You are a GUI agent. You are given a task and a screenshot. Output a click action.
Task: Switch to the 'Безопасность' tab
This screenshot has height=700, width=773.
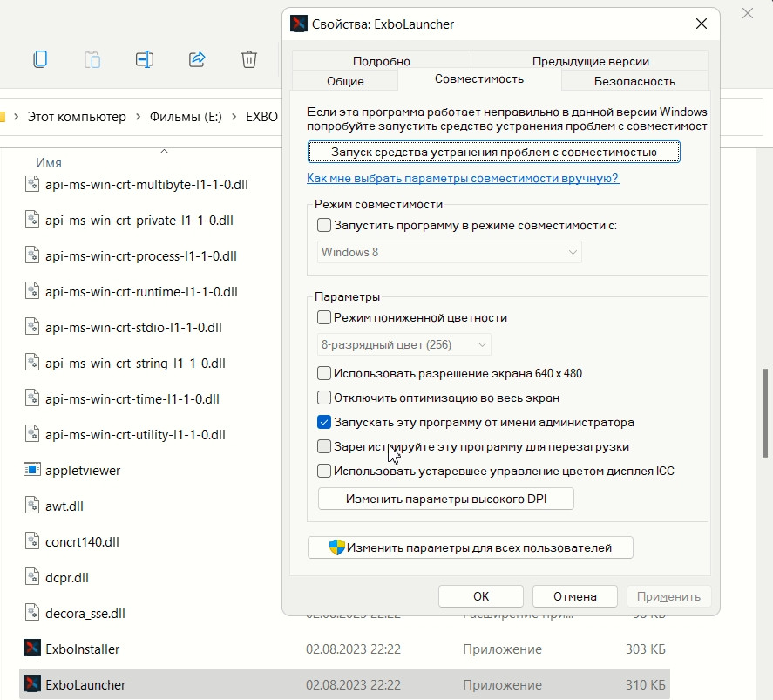click(x=634, y=81)
